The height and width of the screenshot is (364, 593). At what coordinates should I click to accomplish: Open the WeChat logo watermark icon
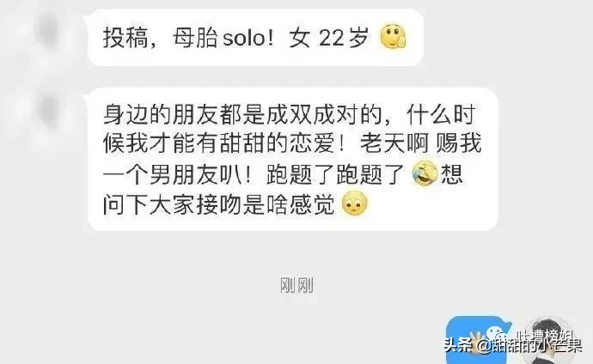[498, 335]
